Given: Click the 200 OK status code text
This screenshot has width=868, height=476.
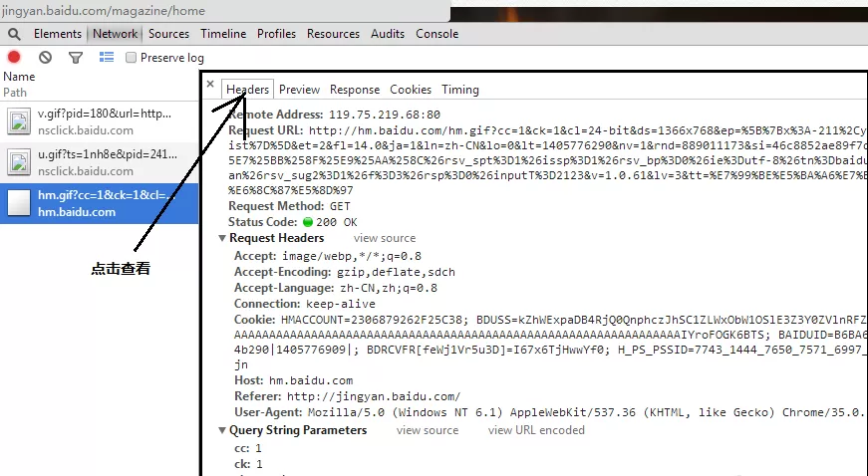Looking at the screenshot, I should [x=337, y=222].
